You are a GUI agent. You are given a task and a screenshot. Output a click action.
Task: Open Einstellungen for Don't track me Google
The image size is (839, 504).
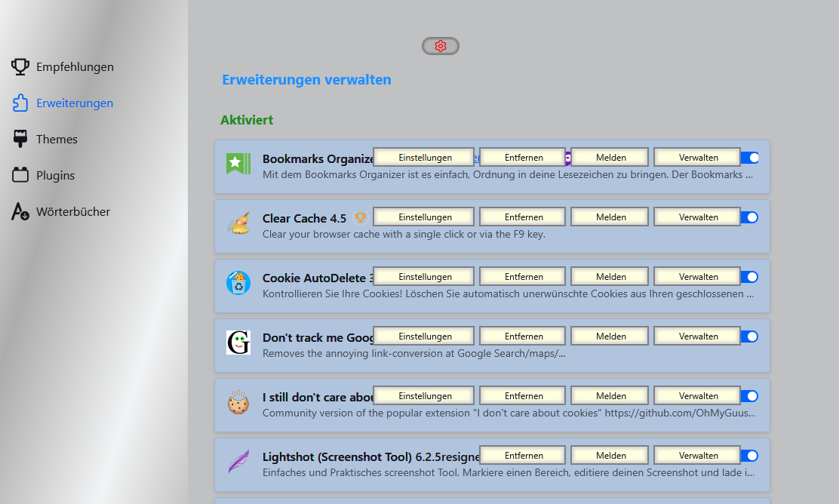pyautogui.click(x=424, y=336)
